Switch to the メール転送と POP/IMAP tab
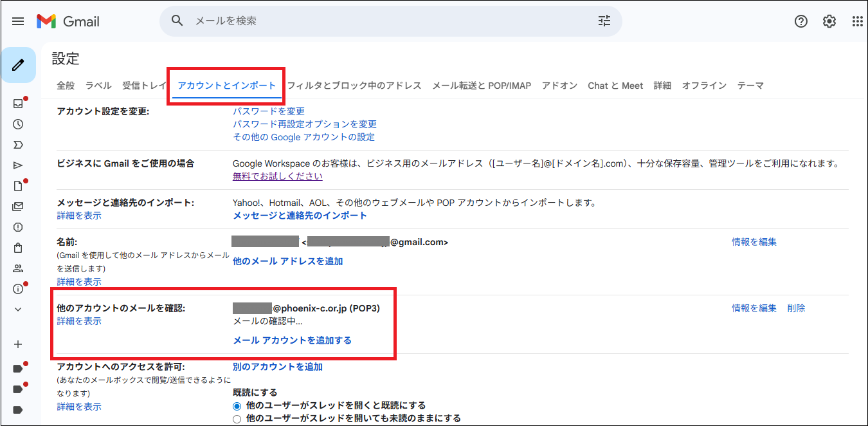868x426 pixels. point(482,86)
